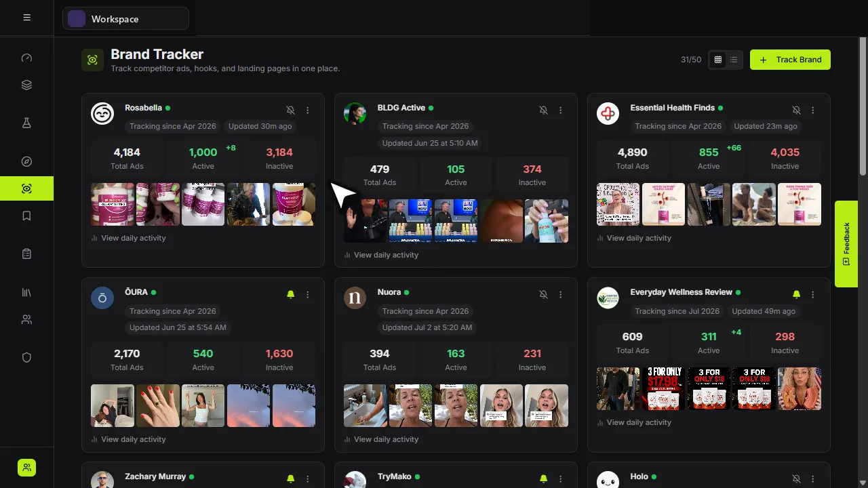This screenshot has height=488, width=868.
Task: Click Rosabella's 1,000 Active ads stat
Action: coord(203,158)
